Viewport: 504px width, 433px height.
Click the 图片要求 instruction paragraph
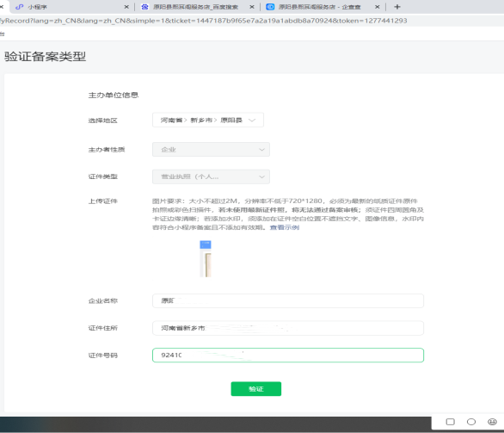click(288, 214)
